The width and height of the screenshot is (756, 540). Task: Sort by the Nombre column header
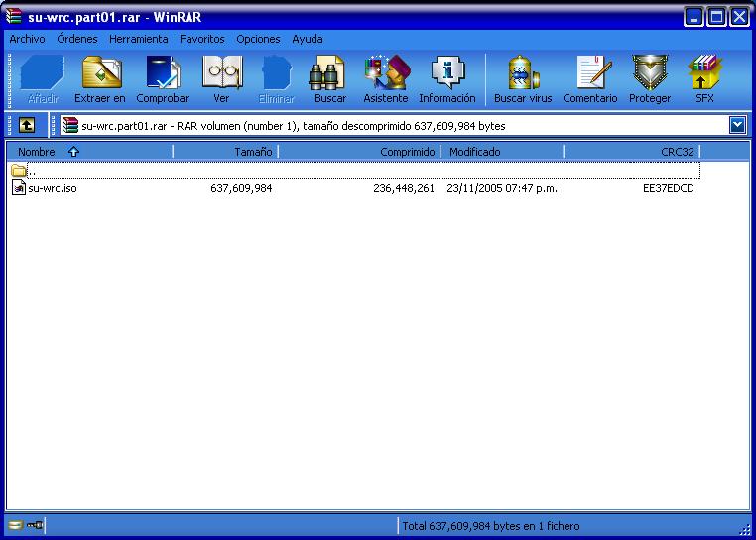point(90,152)
